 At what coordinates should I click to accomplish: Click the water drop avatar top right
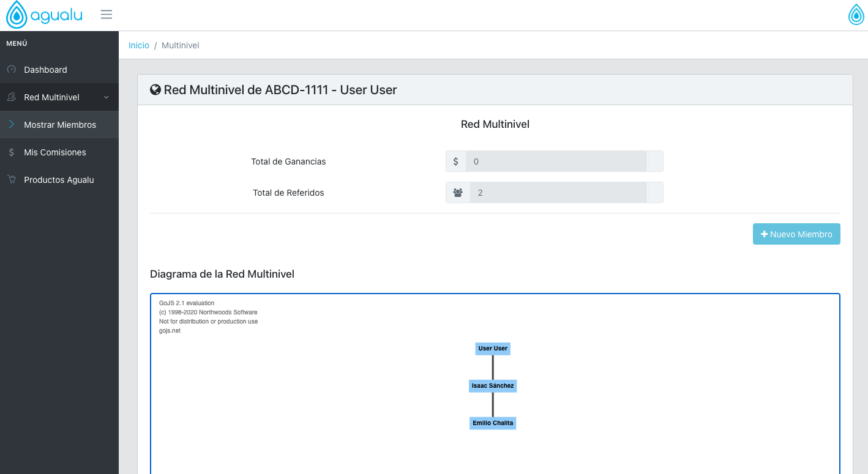pos(856,15)
